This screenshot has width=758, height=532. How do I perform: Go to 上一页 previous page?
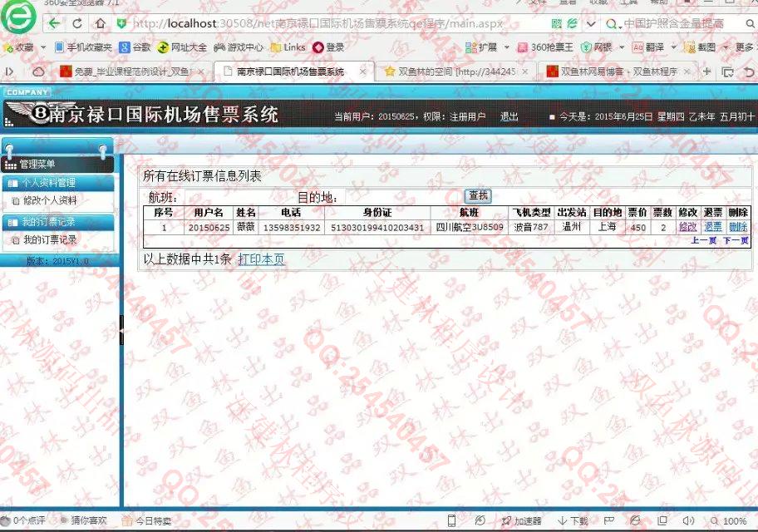click(x=703, y=240)
